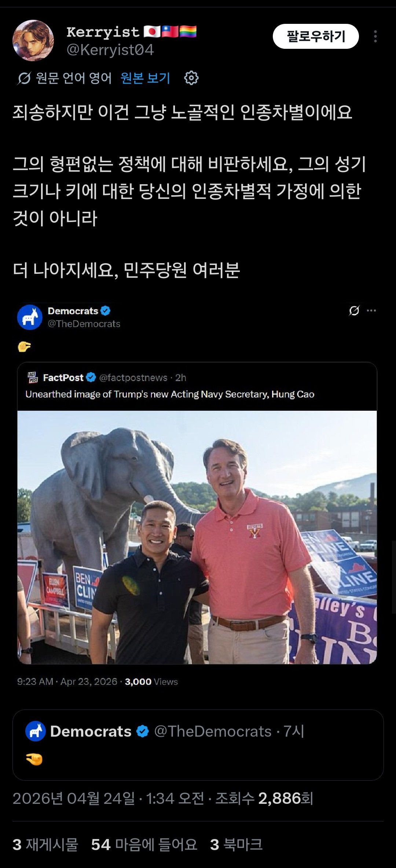Open translation settings gear

[x=191, y=78]
